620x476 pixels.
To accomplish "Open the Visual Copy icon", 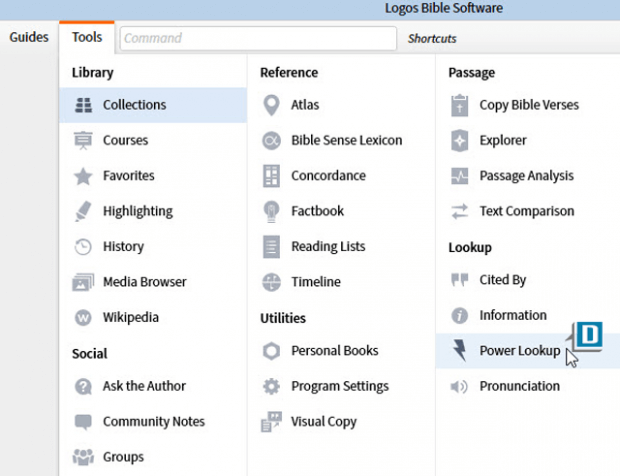I will 271,421.
